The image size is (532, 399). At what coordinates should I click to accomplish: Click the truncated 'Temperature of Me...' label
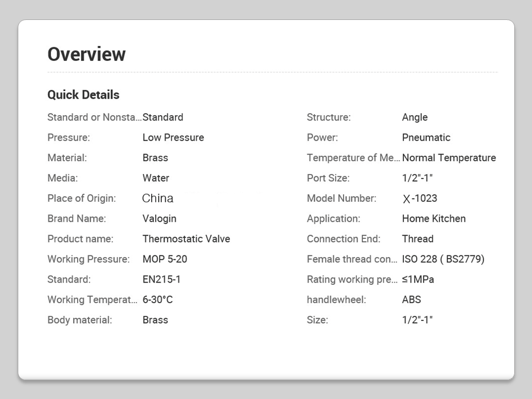tap(353, 158)
